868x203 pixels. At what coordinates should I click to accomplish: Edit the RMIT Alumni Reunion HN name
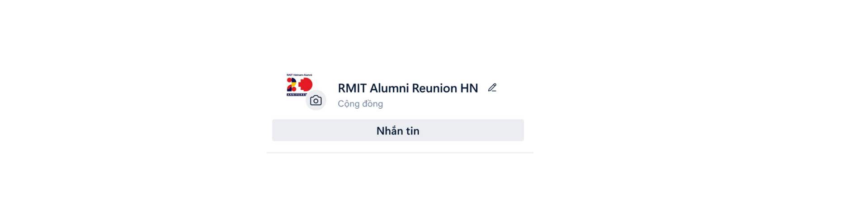[492, 88]
